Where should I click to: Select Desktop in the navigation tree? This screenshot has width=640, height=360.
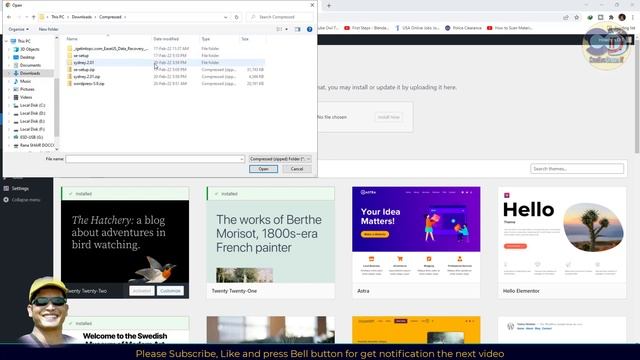tap(27, 58)
